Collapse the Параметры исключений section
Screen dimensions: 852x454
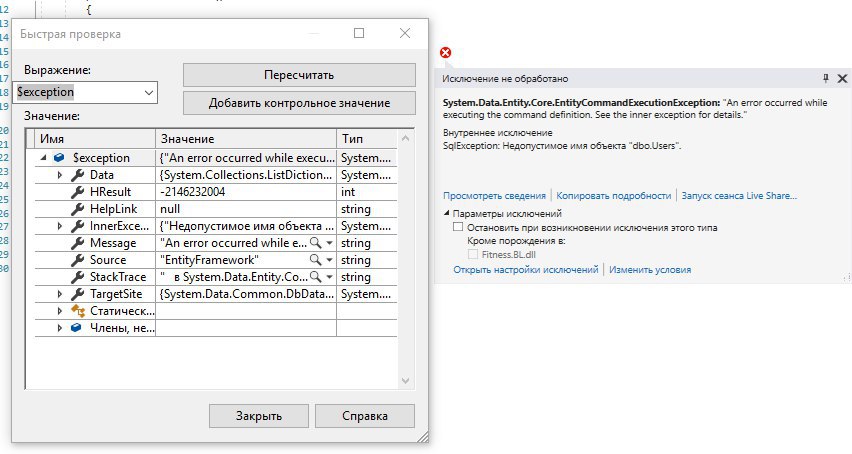[x=446, y=214]
